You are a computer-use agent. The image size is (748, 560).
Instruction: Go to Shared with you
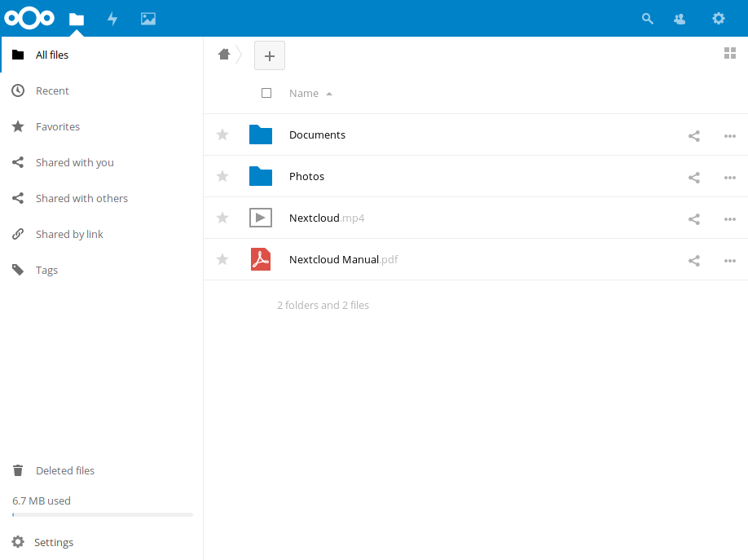click(74, 163)
